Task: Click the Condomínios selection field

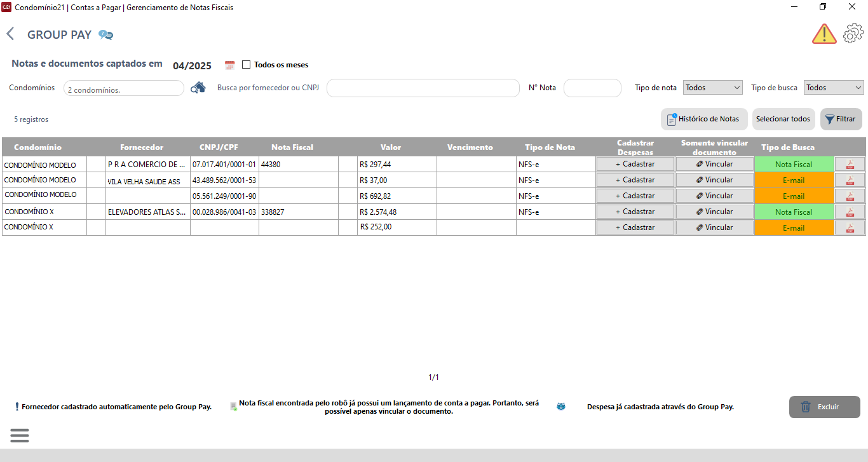Action: pos(124,88)
